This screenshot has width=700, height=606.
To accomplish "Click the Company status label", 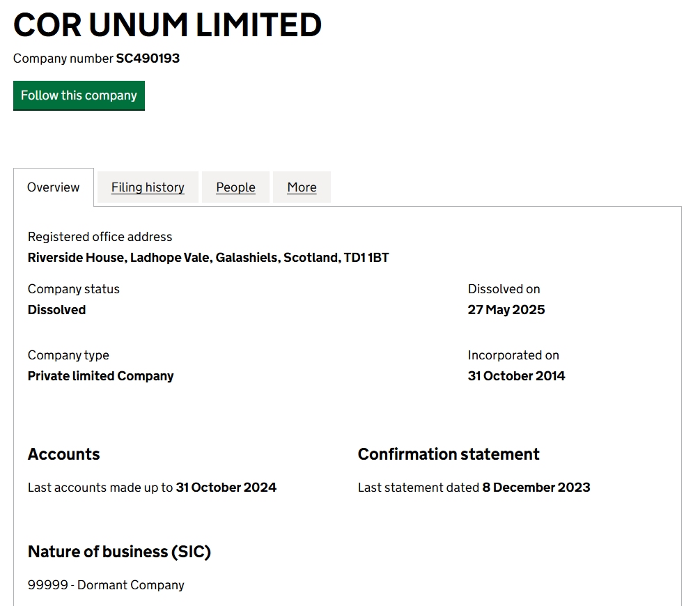I will [74, 289].
